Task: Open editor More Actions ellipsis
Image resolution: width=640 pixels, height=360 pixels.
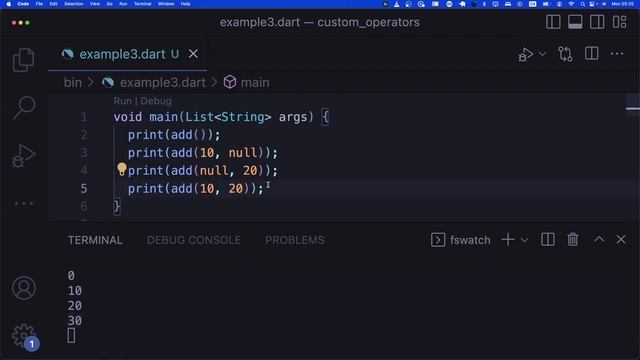Action: click(x=617, y=53)
